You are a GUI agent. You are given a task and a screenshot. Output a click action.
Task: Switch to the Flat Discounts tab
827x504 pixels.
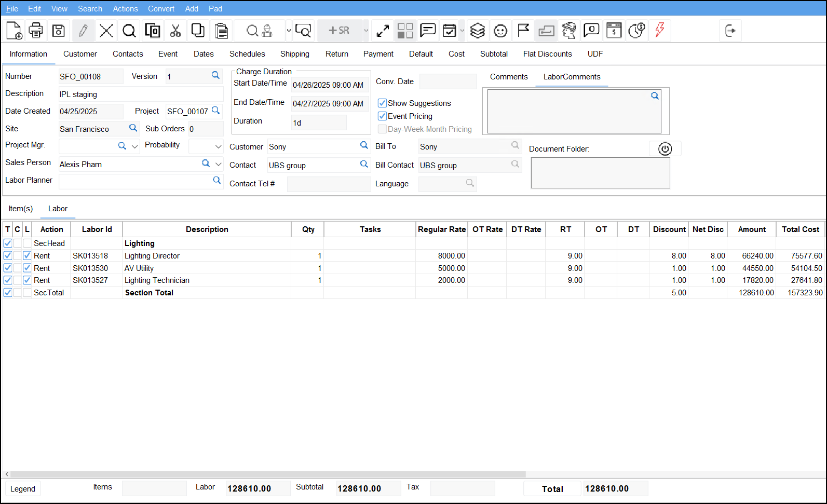point(547,54)
